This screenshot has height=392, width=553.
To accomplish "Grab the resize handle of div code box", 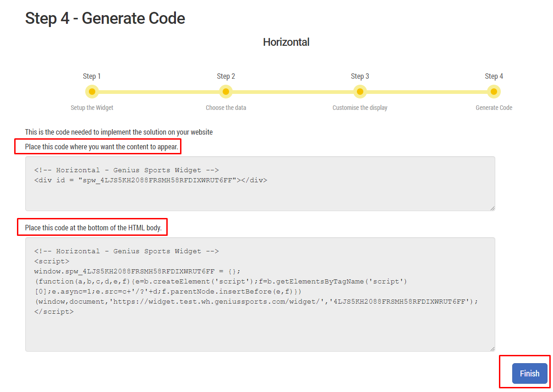I will [492, 208].
